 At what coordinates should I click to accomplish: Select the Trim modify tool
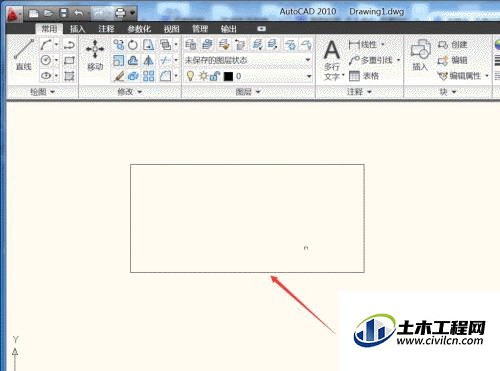point(165,60)
